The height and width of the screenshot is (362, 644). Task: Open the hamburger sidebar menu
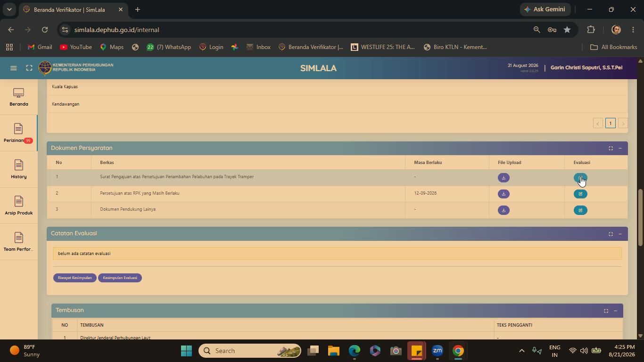[14, 68]
